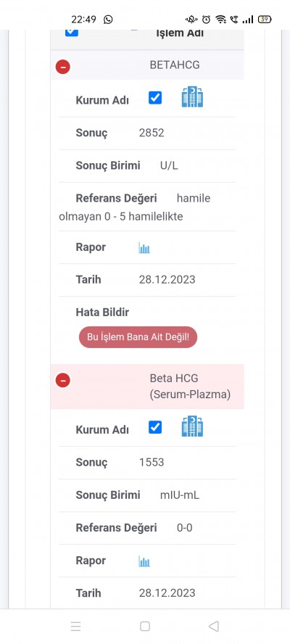The height and width of the screenshot is (644, 290).
Task: Open hospital building icon for Beta HCG Serum-Plazma
Action: pyautogui.click(x=192, y=426)
